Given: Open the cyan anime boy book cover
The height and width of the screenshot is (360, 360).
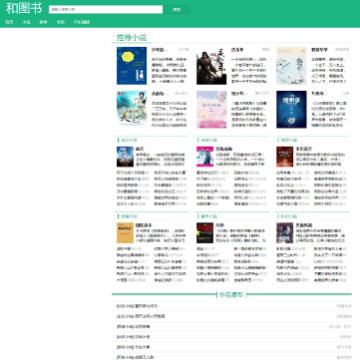Looking at the screenshot, I should click(132, 109).
